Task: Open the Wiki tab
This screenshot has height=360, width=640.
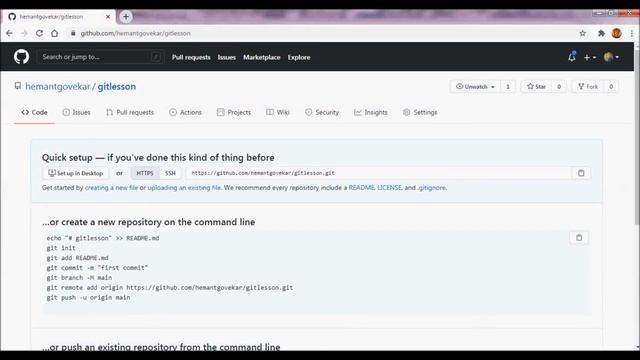Action: click(278, 112)
